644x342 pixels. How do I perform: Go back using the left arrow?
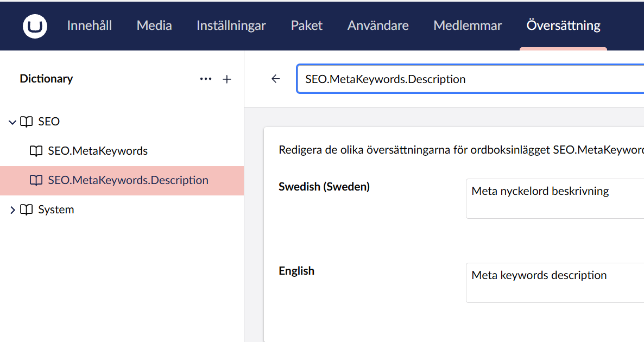point(276,79)
